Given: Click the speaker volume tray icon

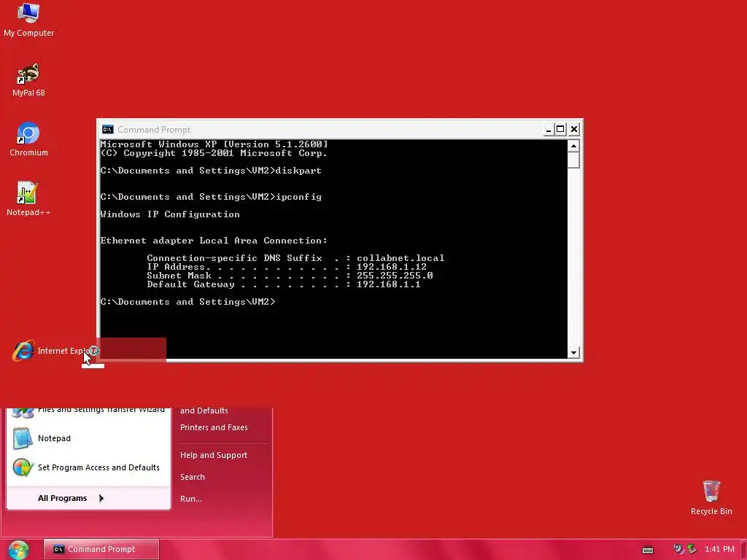Looking at the screenshot, I should 678,549.
